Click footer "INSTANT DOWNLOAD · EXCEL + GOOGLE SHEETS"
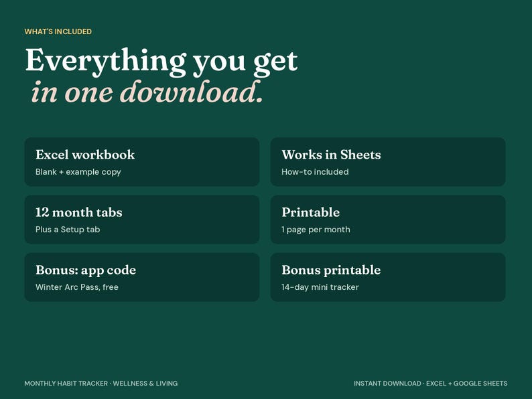 pyautogui.click(x=431, y=384)
